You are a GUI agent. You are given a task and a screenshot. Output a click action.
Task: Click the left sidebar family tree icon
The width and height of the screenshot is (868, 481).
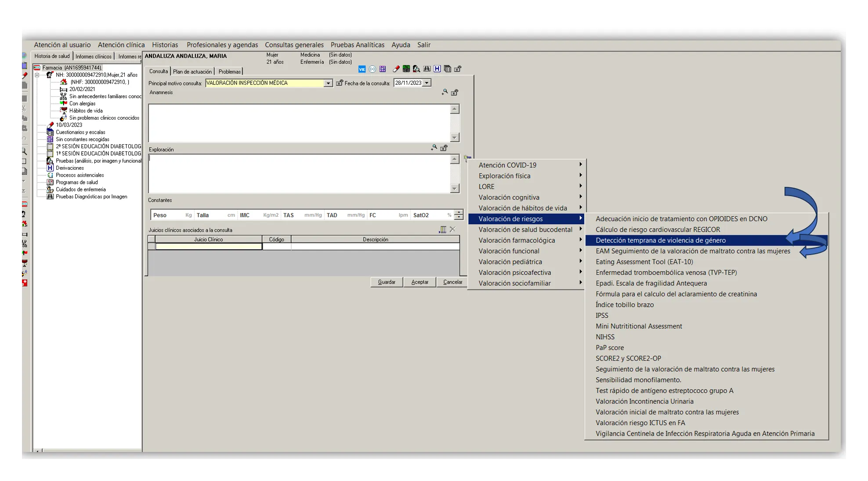point(25,243)
